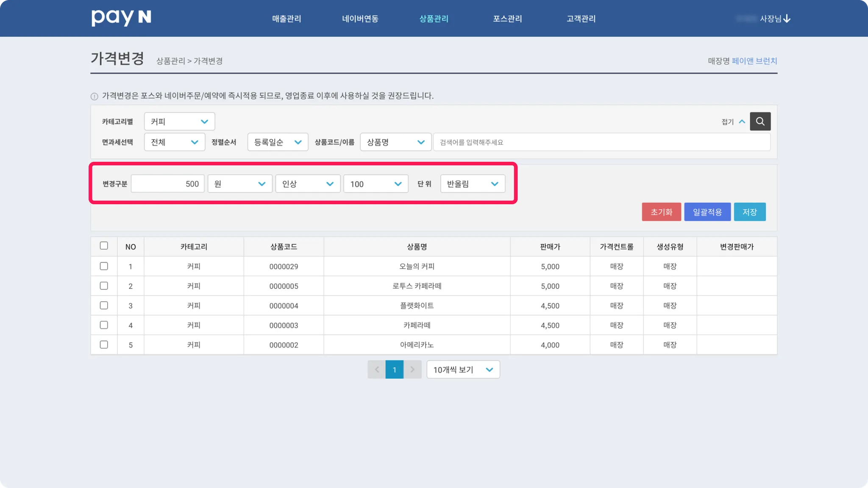Go to next page arrow
This screenshot has width=868, height=488.
tap(412, 369)
